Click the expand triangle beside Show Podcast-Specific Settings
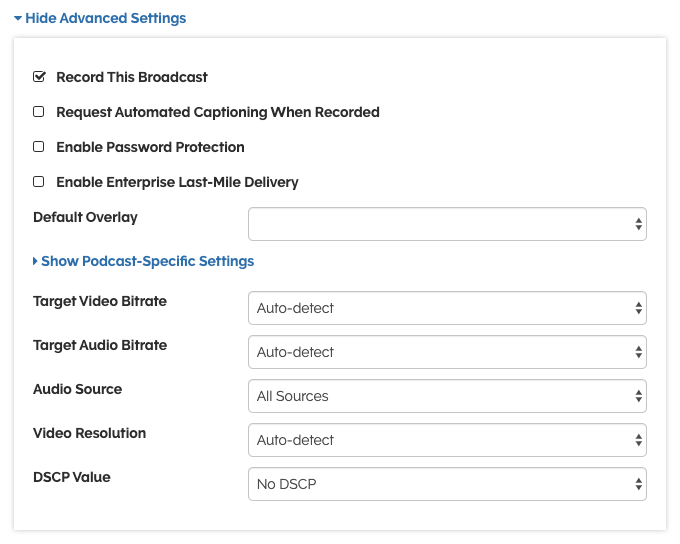This screenshot has height=544, width=680. coord(36,262)
